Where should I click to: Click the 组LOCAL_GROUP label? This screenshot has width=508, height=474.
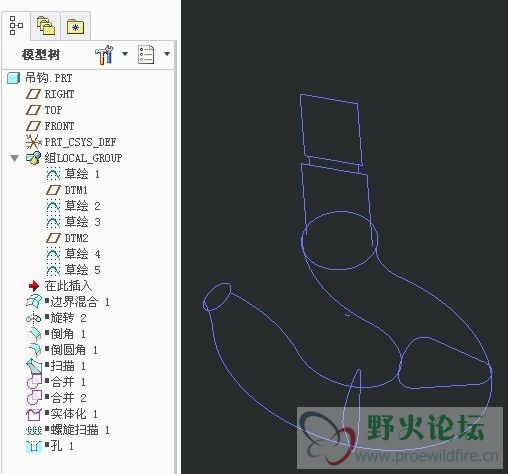point(83,158)
